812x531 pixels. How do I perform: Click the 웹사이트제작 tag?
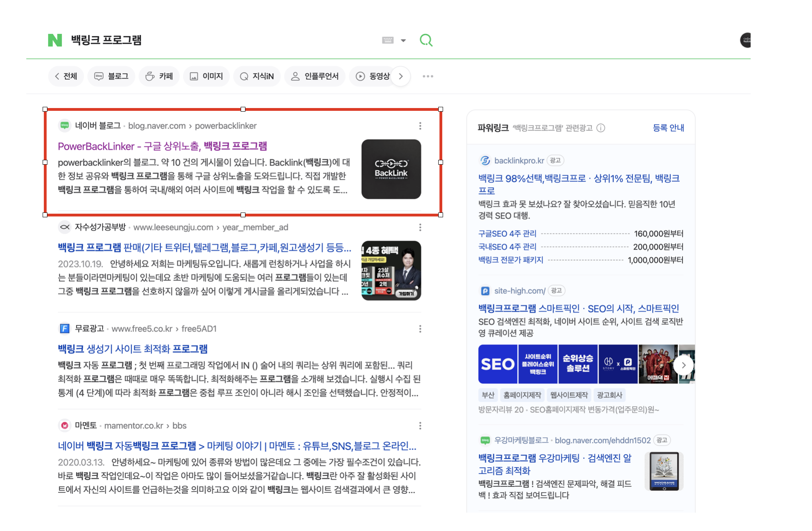[x=569, y=395]
